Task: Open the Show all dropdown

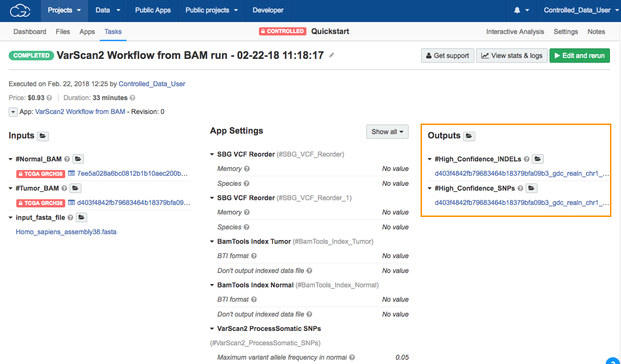Action: tap(387, 132)
